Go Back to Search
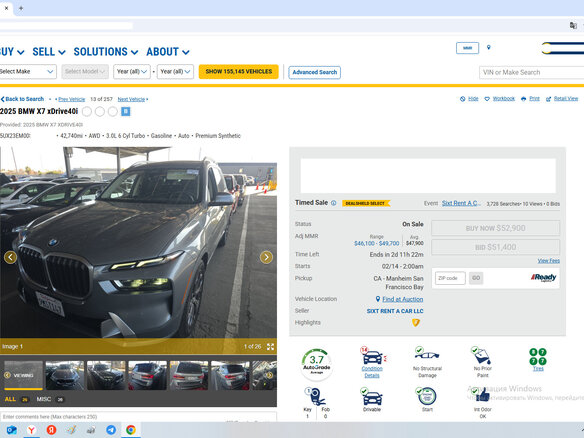The image size is (584, 438). coord(22,99)
